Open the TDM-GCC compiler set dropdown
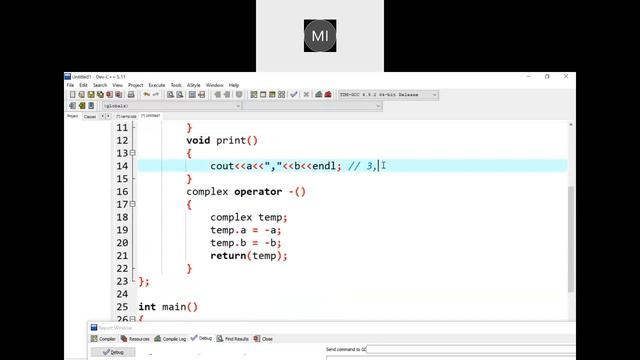 [388, 95]
